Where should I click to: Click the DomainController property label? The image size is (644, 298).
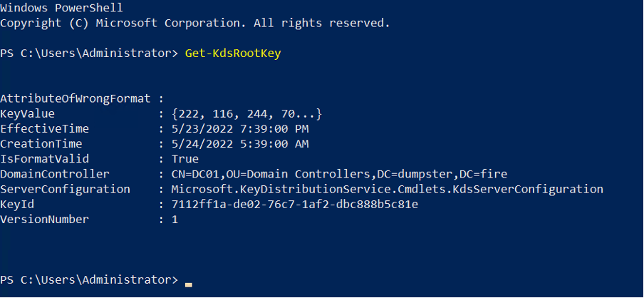(x=55, y=174)
